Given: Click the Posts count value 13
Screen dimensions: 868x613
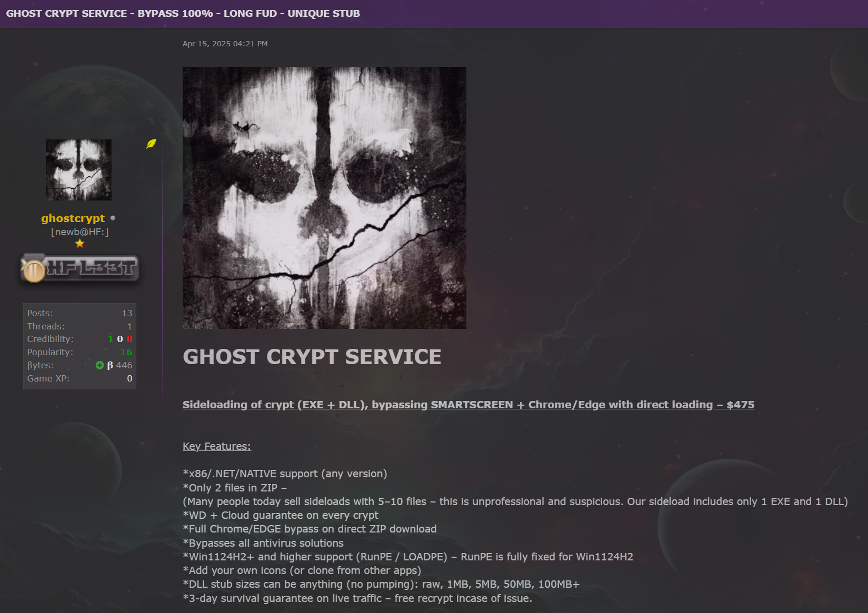Looking at the screenshot, I should (x=127, y=313).
